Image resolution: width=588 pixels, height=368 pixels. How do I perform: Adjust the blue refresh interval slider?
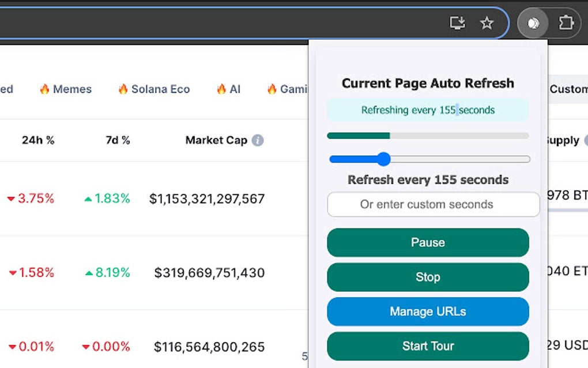pyautogui.click(x=384, y=159)
